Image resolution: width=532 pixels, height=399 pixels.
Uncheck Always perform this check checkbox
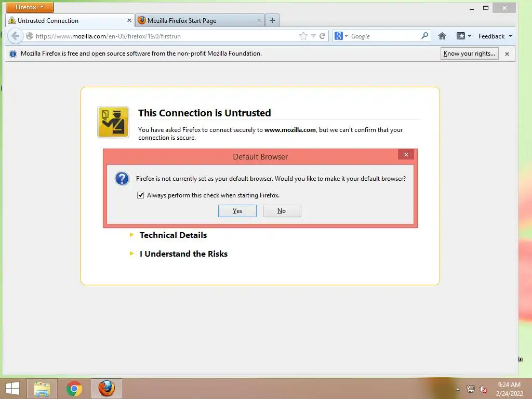pyautogui.click(x=140, y=195)
